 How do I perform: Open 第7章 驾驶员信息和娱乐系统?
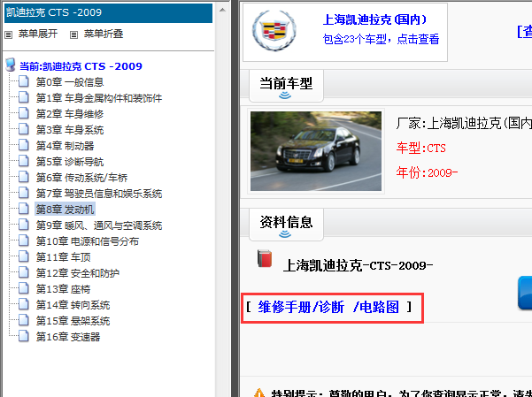99,194
